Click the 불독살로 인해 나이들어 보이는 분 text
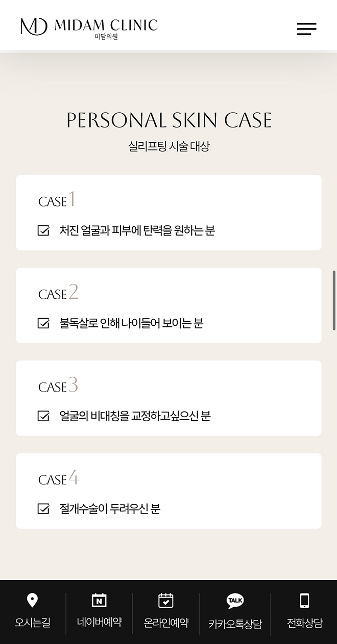Viewport: 337px width, 644px height. click(x=131, y=323)
